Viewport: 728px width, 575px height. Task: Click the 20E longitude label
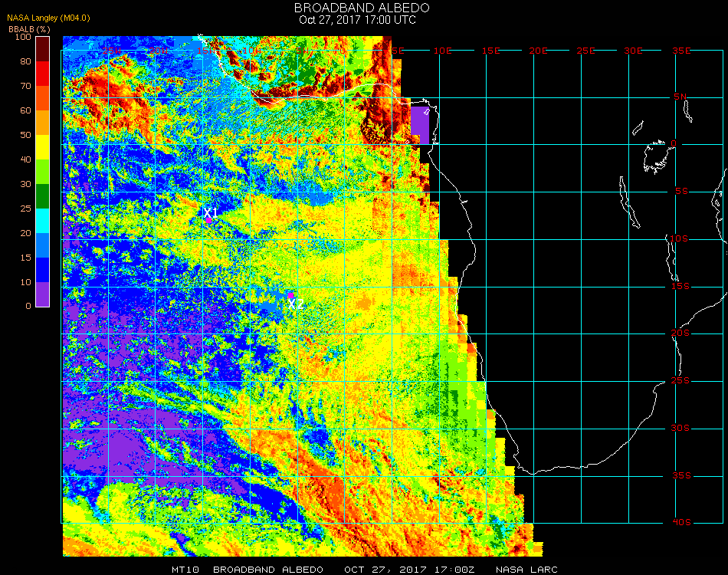pos(539,51)
